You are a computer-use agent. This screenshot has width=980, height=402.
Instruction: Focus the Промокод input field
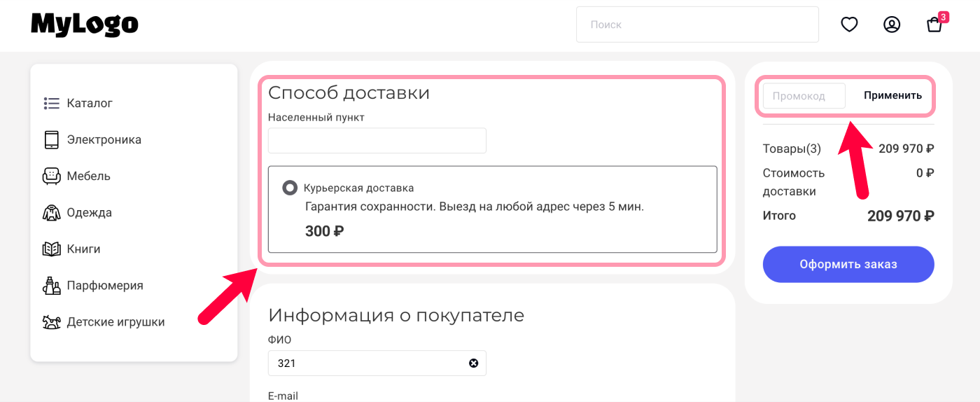pyautogui.click(x=804, y=96)
